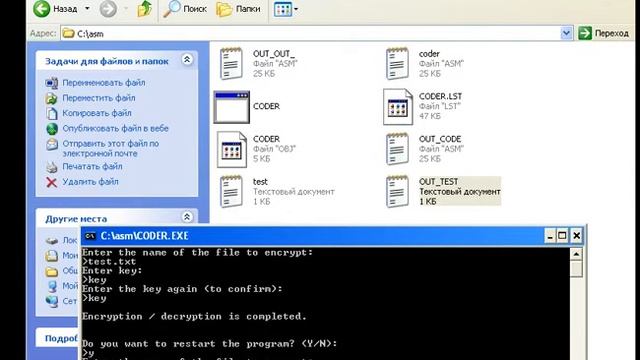Close the CODER.EXE console window
The height and width of the screenshot is (360, 640).
pyautogui.click(x=576, y=236)
